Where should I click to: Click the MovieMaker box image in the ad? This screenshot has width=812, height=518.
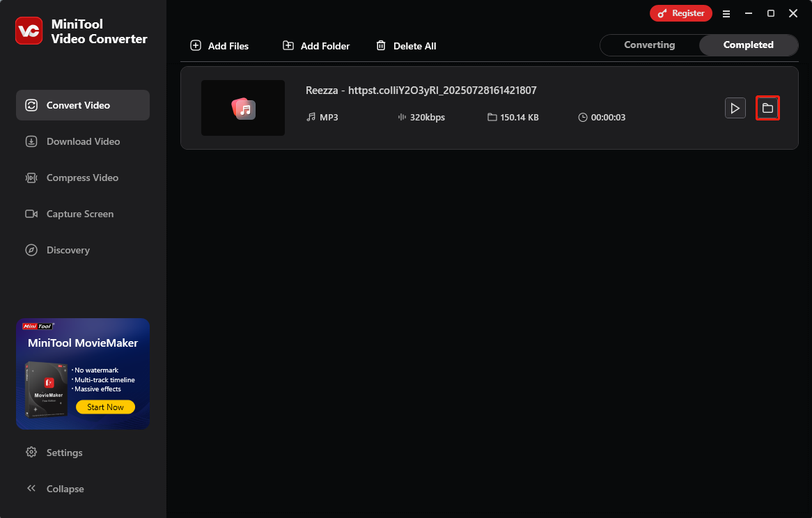(47, 389)
